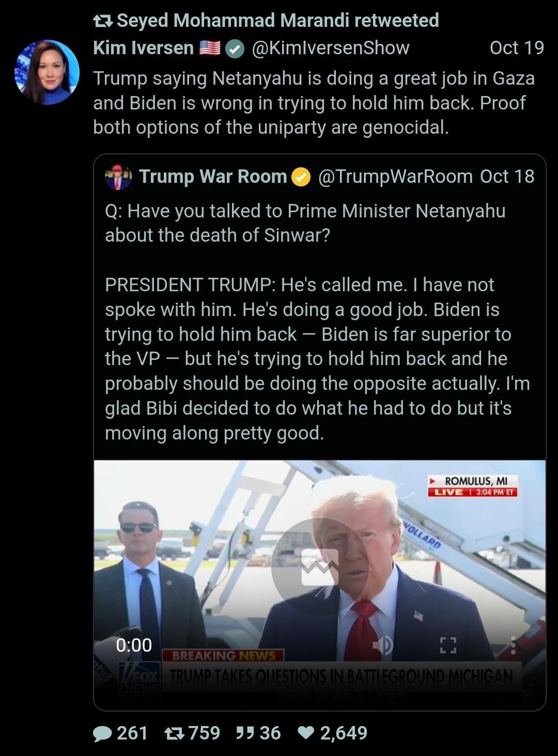558x756 pixels.
Task: Open the @KimIversenShow handle
Action: pyautogui.click(x=331, y=48)
